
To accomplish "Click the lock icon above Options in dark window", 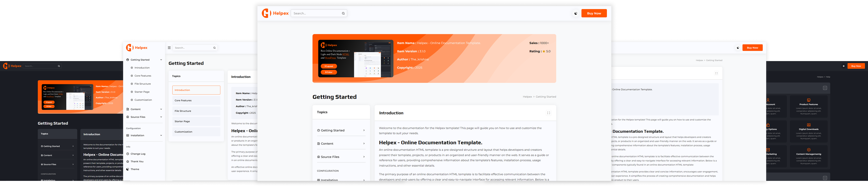I will click(768, 125).
